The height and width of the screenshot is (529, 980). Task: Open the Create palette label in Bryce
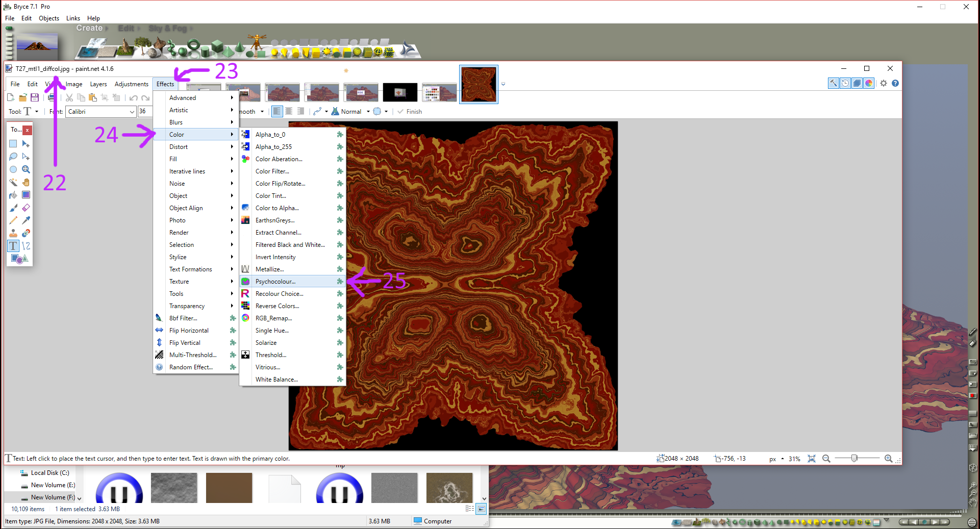coord(89,28)
